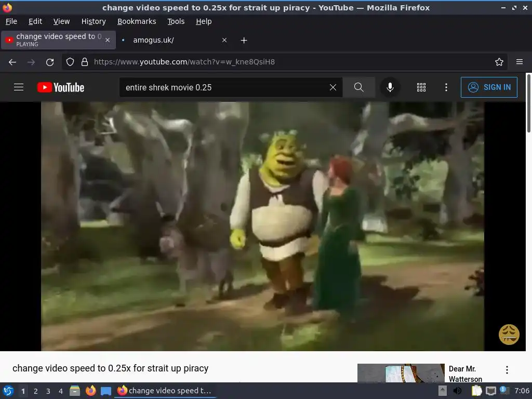
Task: Bookmark this page with the star
Action: tap(499, 62)
